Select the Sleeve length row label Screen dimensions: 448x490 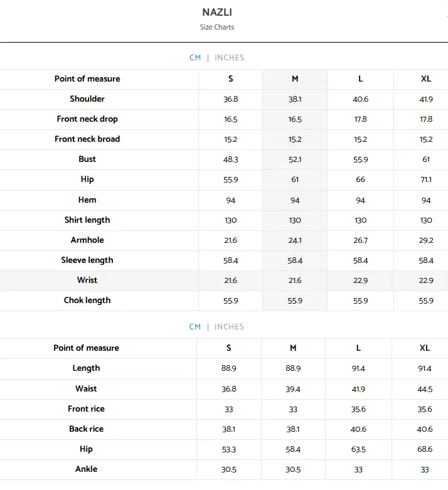point(87,260)
